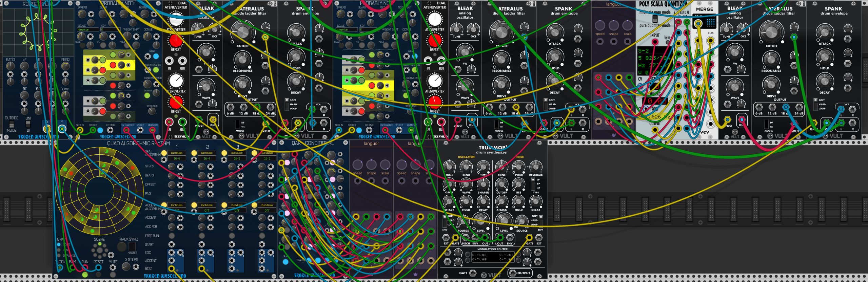The height and width of the screenshot is (282, 868).
Task: Click the Trummor2 oscillator TUNE knob
Action: [449, 167]
